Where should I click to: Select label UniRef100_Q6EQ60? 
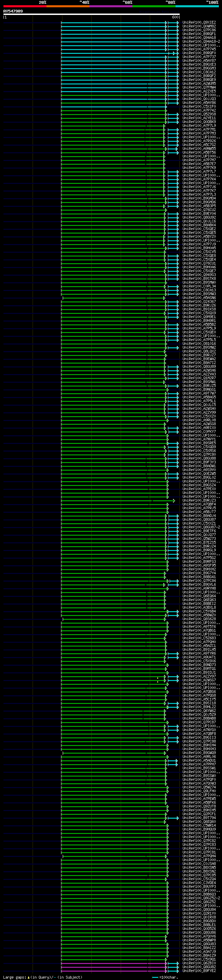(x=199, y=821)
